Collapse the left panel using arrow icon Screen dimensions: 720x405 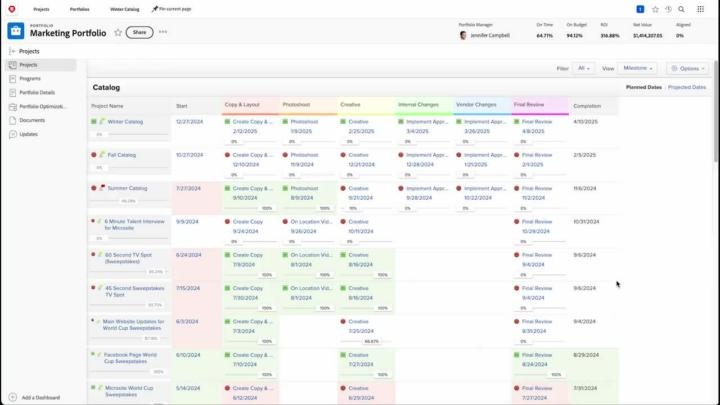click(x=12, y=51)
